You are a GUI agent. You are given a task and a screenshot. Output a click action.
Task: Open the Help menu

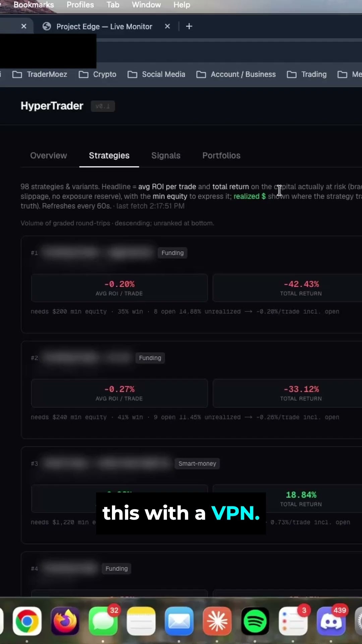[x=182, y=5]
